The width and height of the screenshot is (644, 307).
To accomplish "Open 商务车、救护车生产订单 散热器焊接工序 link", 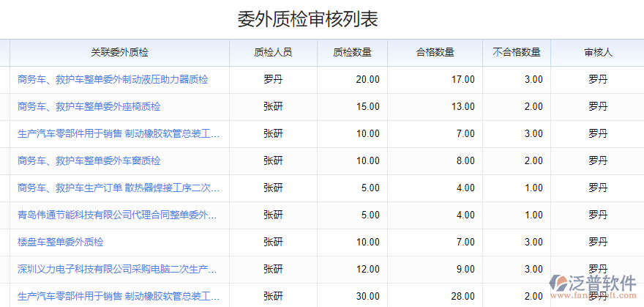I will pos(119,188).
